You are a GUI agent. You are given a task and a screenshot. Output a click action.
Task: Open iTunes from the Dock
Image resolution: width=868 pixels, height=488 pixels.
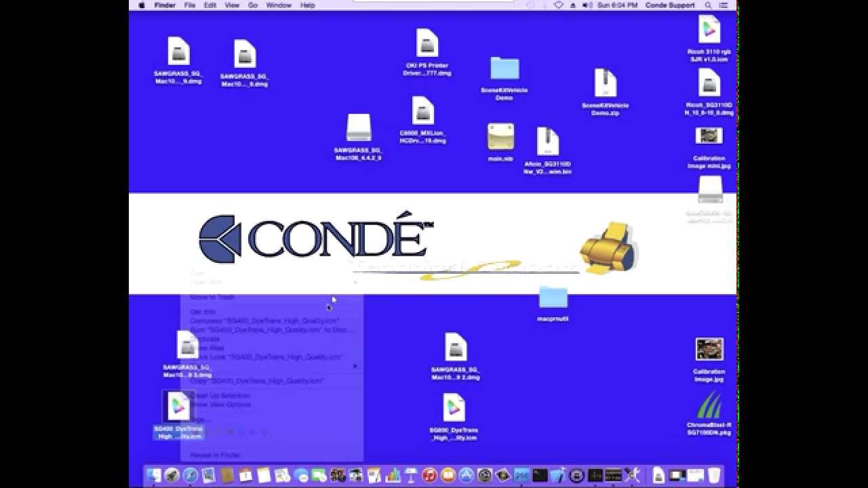point(429,475)
